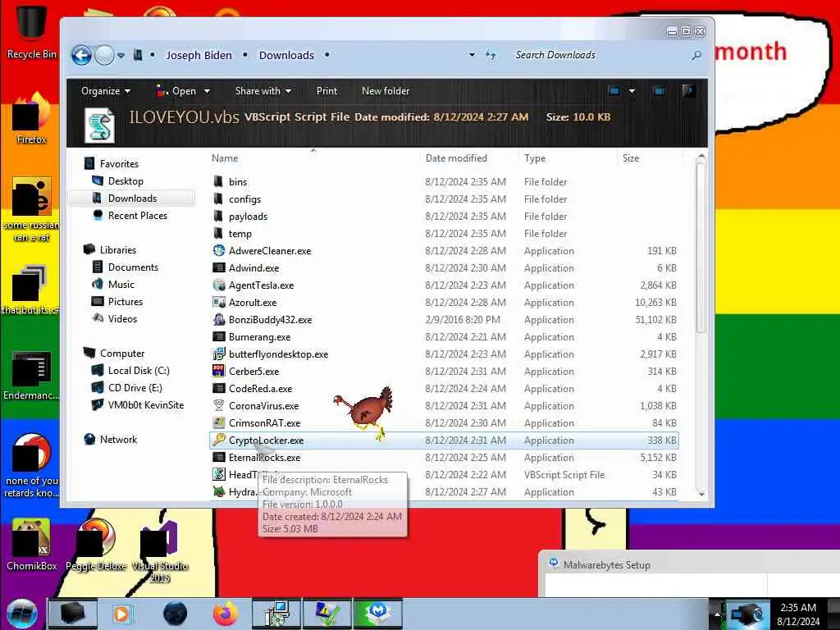Select Adwind.exe file name
Screen dimensions: 840x630
[254, 268]
